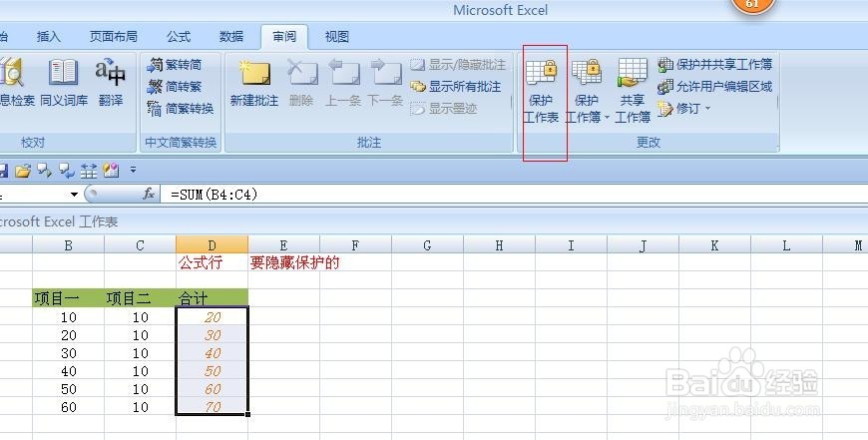Open 保护工作簿 protect workbook menu
This screenshot has height=440, width=868.
[x=587, y=92]
